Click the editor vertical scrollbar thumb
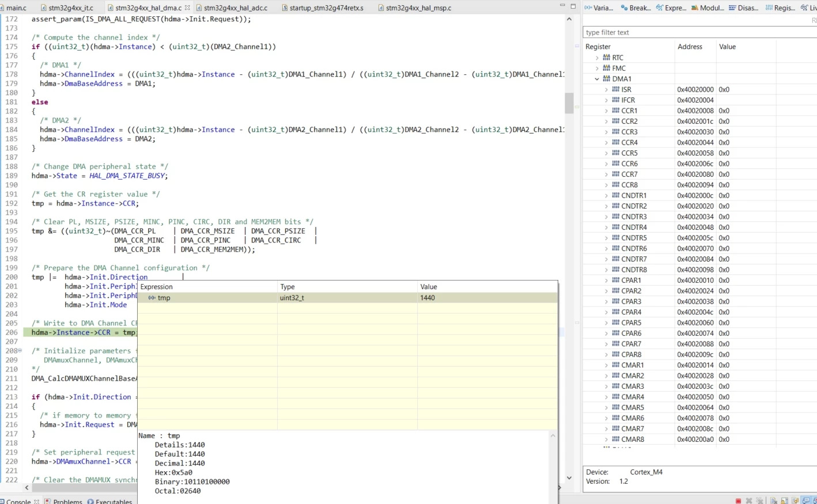The image size is (817, 504). 569,103
